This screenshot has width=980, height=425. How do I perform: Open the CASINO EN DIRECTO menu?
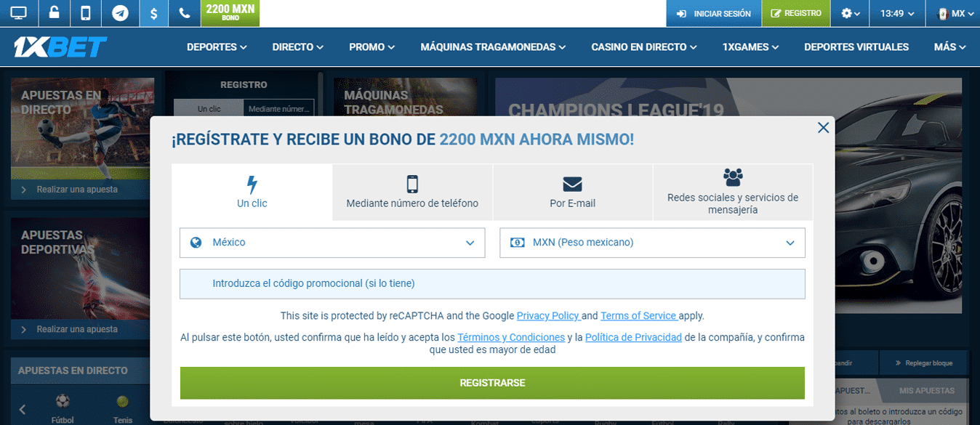point(644,47)
